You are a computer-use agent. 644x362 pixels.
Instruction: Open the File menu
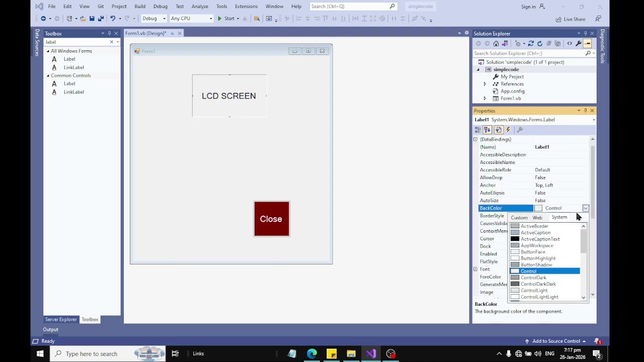(x=52, y=7)
